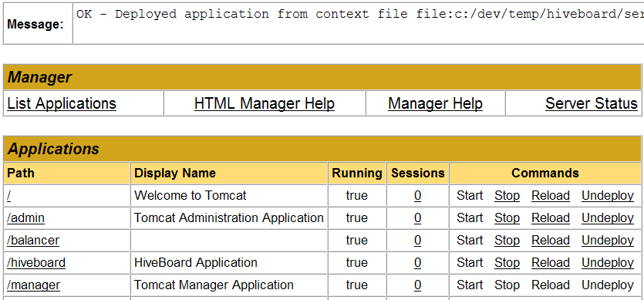This screenshot has width=644, height=300.
Task: Click running value true for /balancer
Action: click(356, 240)
